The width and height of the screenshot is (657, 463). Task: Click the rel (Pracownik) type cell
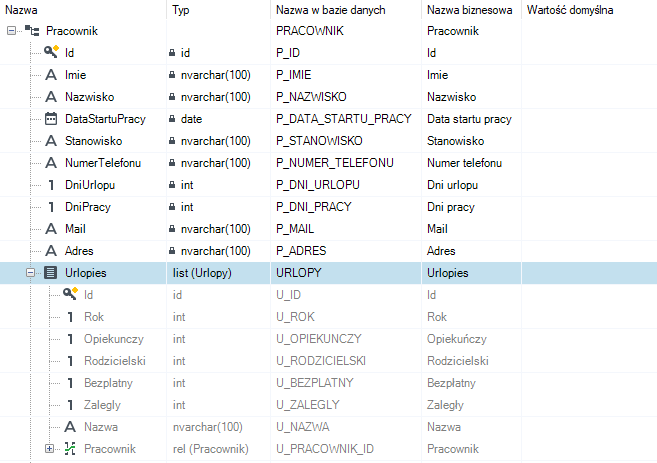pyautogui.click(x=219, y=449)
